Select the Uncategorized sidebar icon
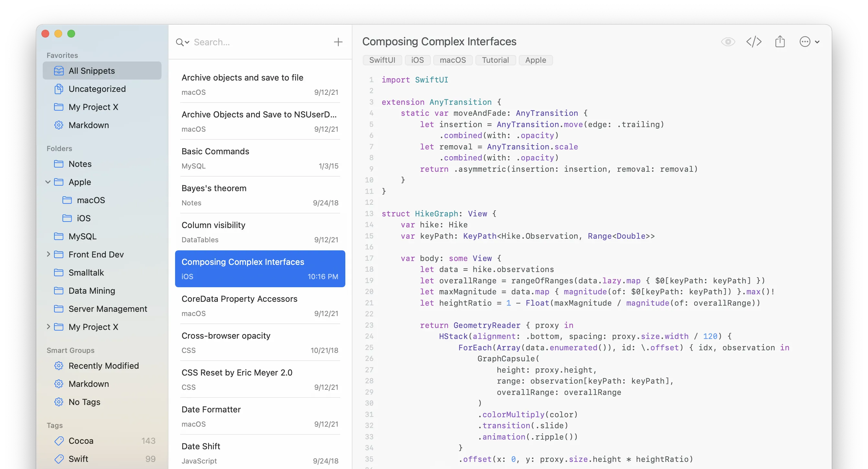Screen dimensions: 868x469 tap(59, 89)
